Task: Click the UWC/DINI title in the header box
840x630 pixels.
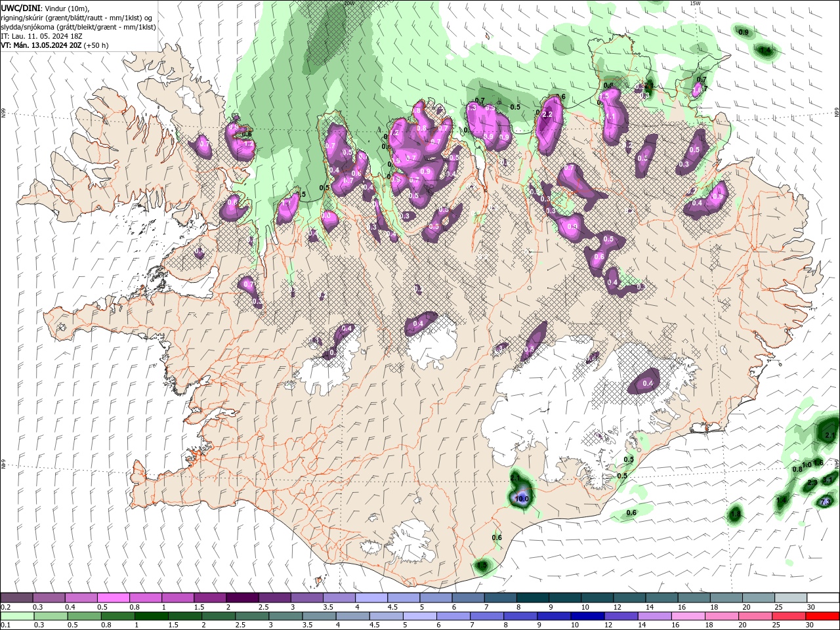Action: (21, 8)
